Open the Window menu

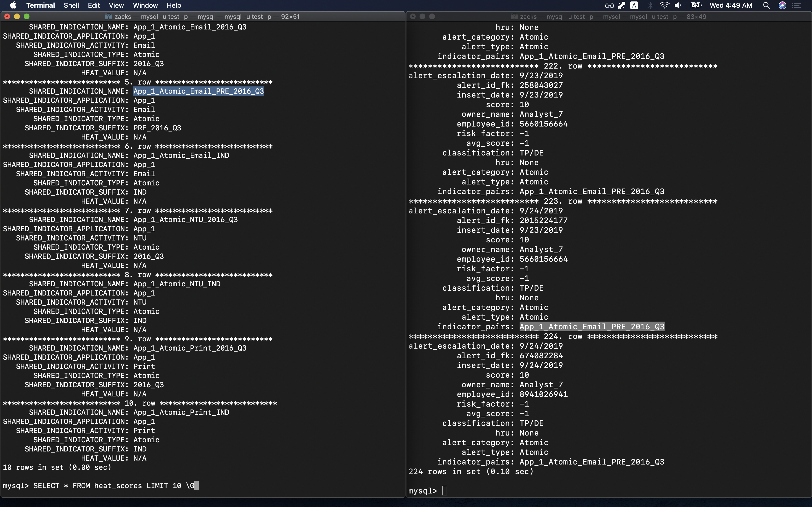(145, 5)
